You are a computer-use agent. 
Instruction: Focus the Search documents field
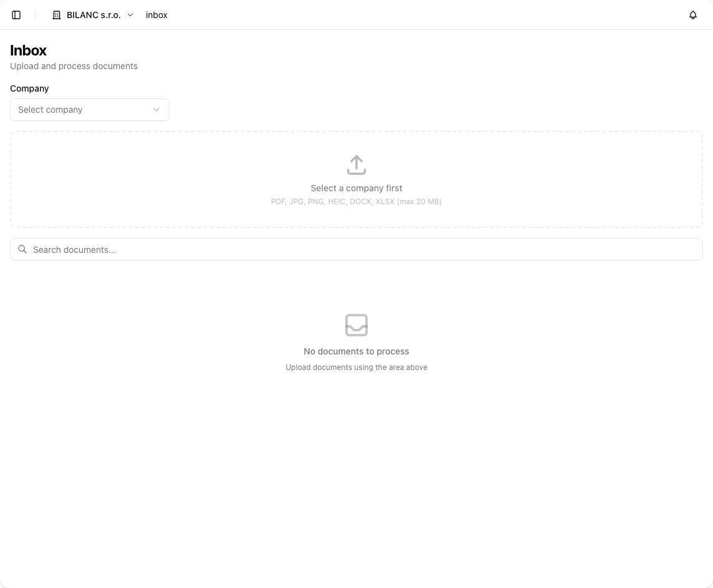(356, 250)
